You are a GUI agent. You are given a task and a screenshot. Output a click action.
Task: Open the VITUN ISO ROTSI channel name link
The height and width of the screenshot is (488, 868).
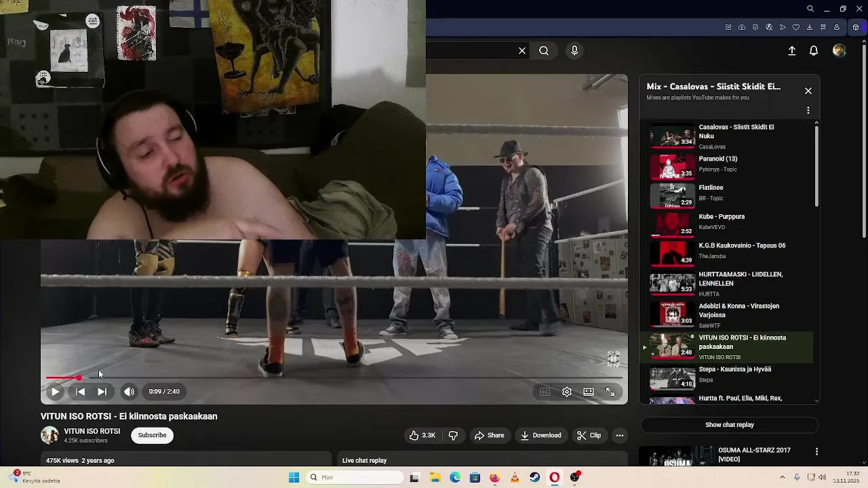click(x=92, y=431)
